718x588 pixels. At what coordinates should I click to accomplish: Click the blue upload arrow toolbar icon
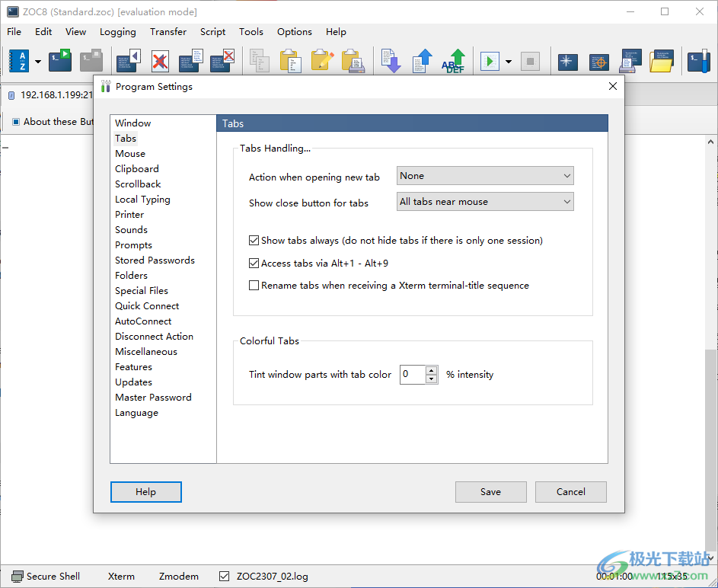tap(423, 61)
